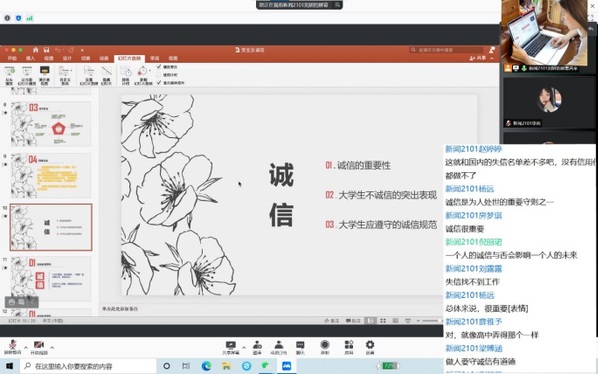Expand the video options arrow beside camera

click(52, 347)
